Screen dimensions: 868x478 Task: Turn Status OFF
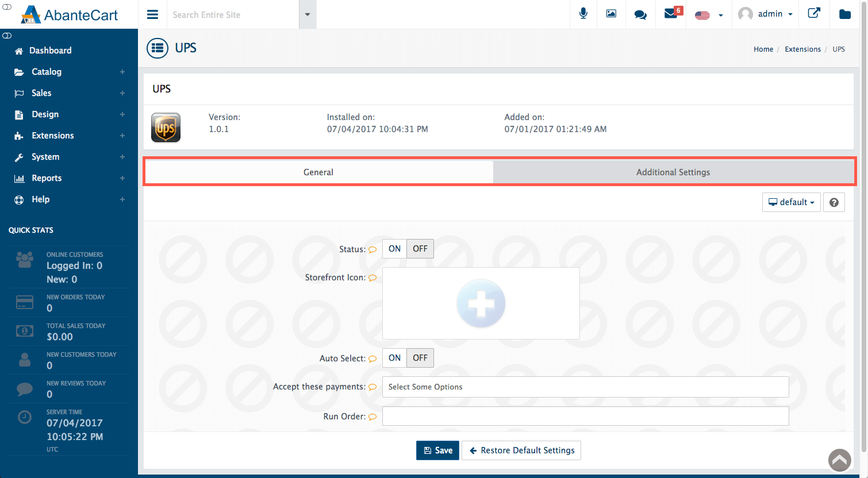tap(420, 249)
